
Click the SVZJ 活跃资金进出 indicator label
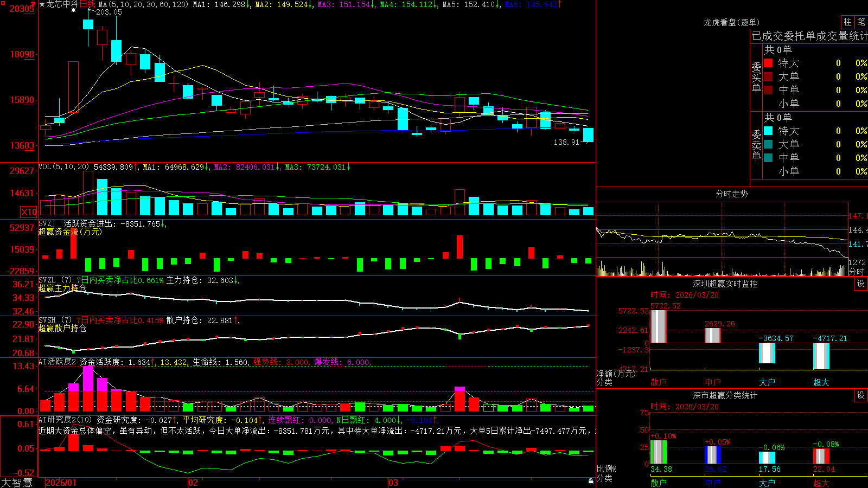pyautogui.click(x=77, y=223)
